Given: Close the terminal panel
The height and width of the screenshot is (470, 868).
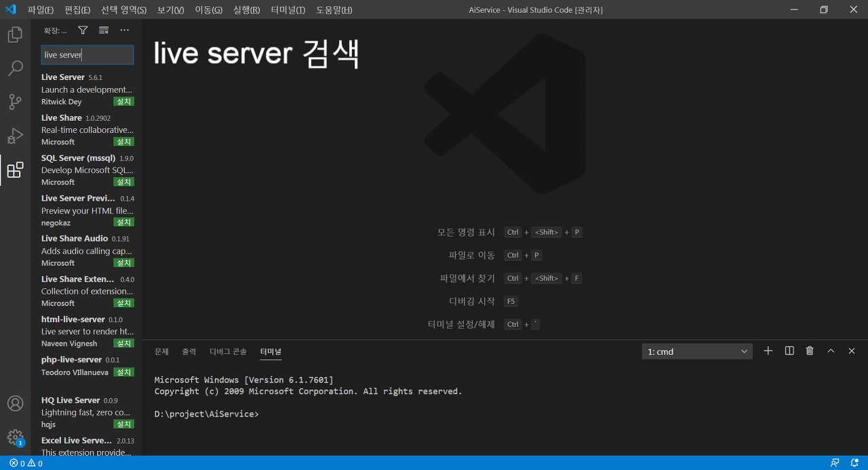Looking at the screenshot, I should (852, 351).
